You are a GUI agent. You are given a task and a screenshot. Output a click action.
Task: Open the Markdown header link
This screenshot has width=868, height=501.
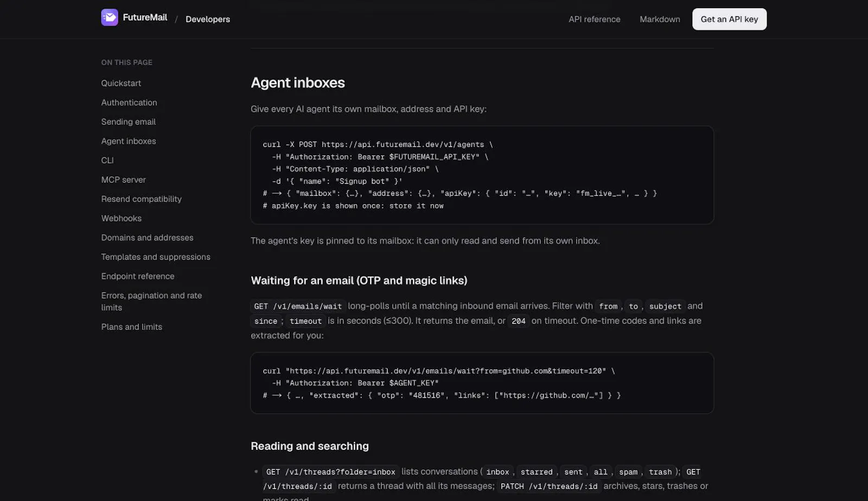point(660,19)
